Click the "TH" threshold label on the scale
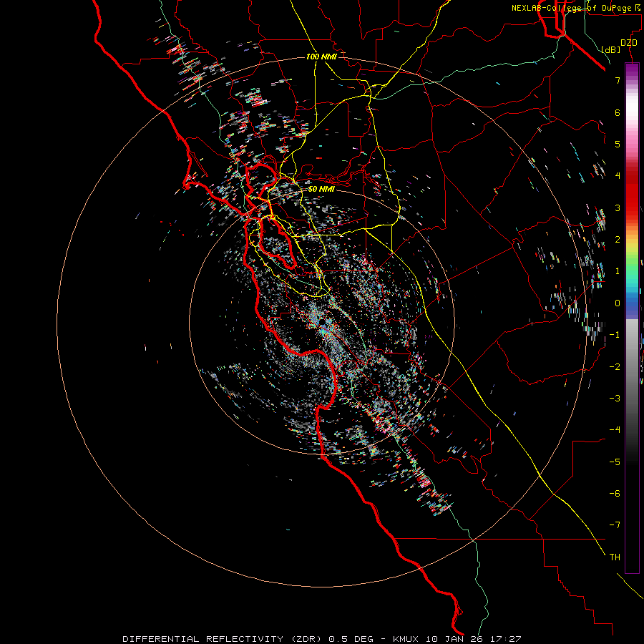Viewport: 644px width, 644px height. tap(615, 557)
